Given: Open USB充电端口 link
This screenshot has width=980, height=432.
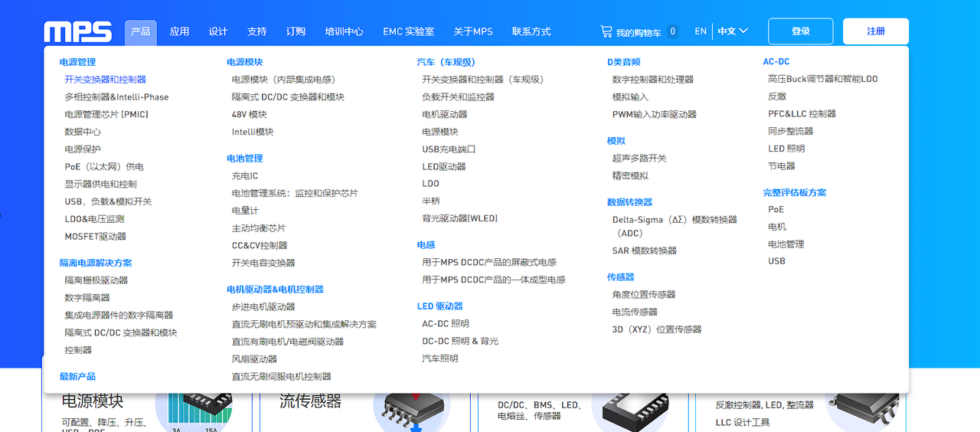Looking at the screenshot, I should 449,149.
